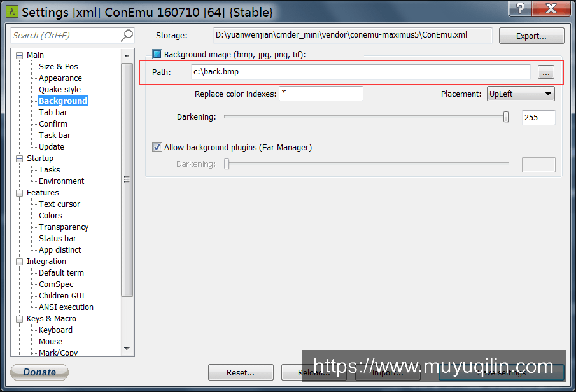Open Size & Pos settings page
This screenshot has width=576, height=392.
coord(59,66)
